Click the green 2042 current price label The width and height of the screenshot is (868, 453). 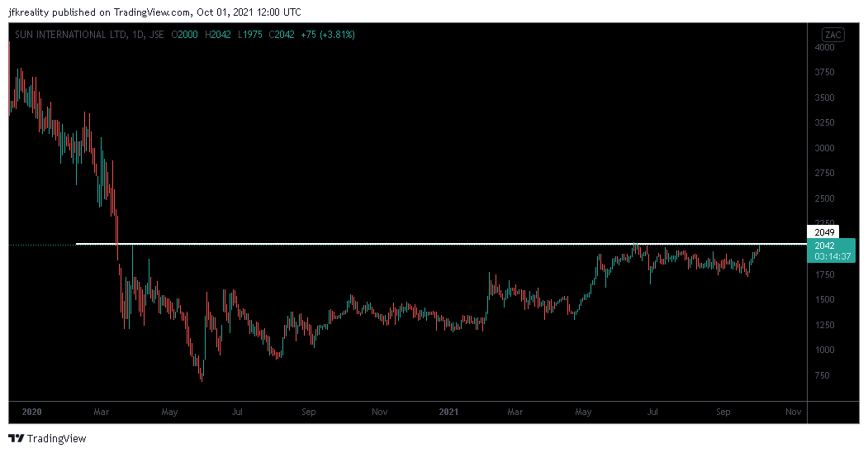pyautogui.click(x=832, y=250)
